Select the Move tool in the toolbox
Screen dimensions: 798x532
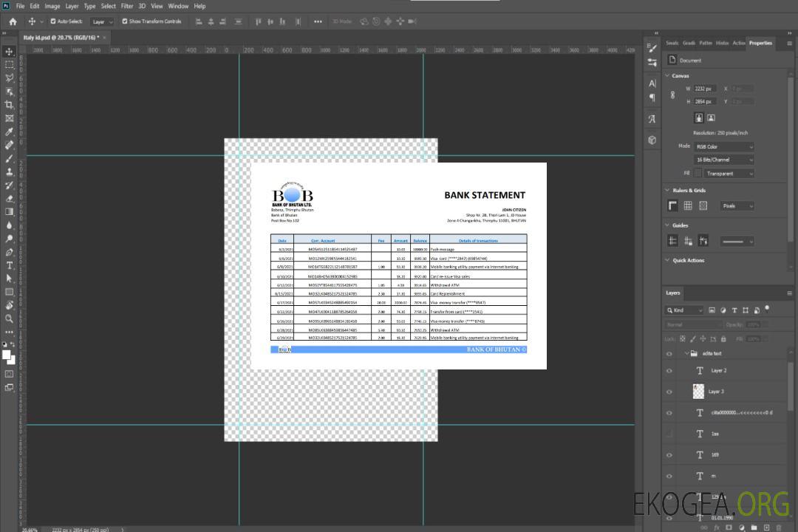point(9,52)
